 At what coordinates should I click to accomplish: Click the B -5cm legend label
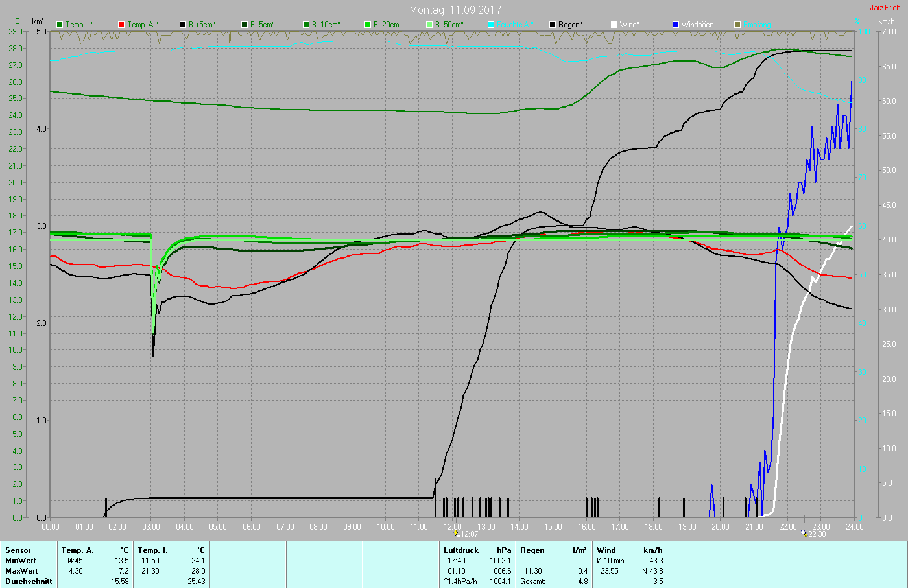263,25
